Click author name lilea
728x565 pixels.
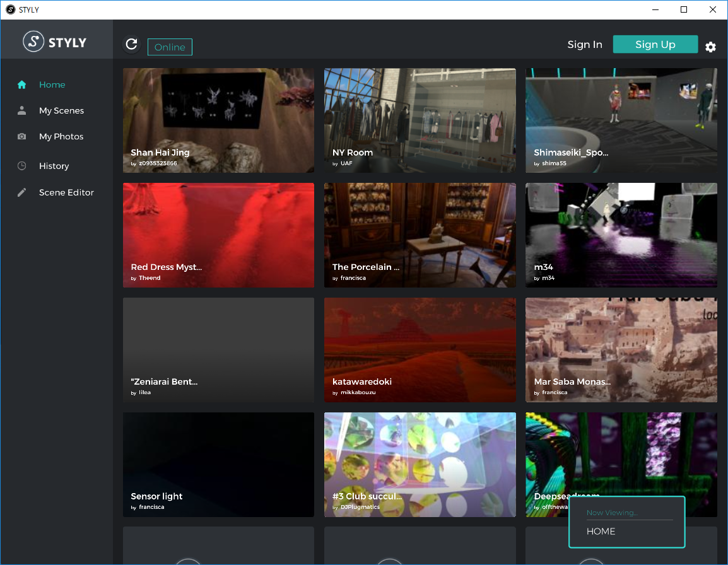pos(145,392)
